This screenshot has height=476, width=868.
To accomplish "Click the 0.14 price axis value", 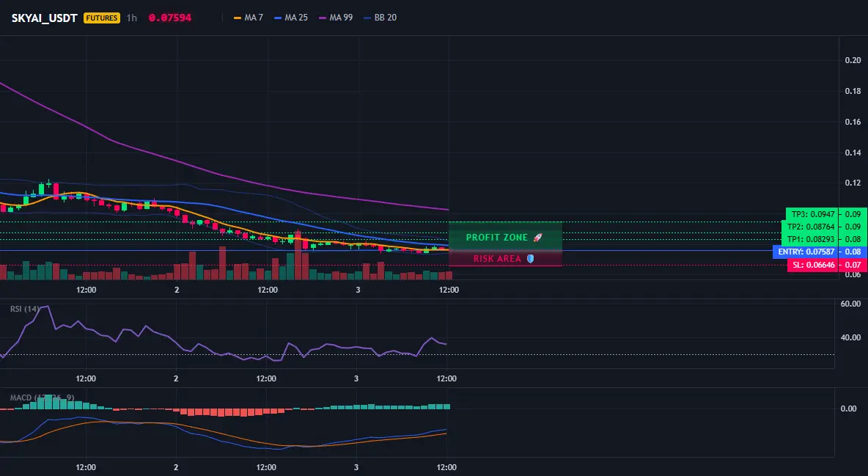I will click(853, 153).
